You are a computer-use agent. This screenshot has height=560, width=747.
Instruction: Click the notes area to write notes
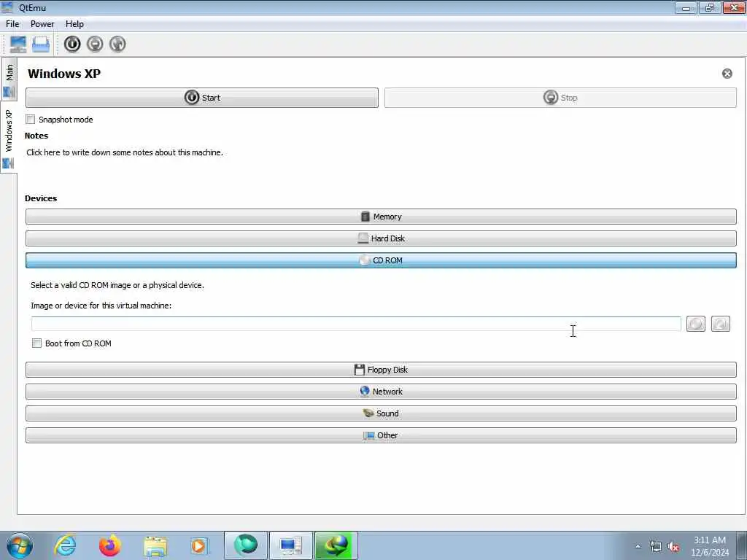coord(125,152)
